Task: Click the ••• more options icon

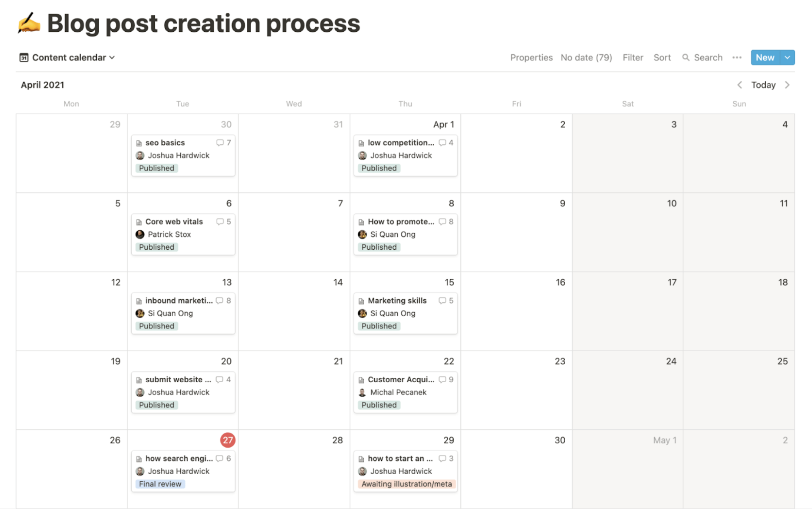Action: tap(737, 57)
